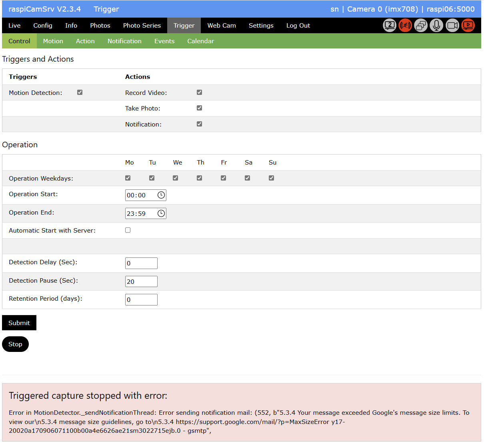Switch to the Motion sub-tab
Viewport: 484px width, 448px height.
point(53,41)
